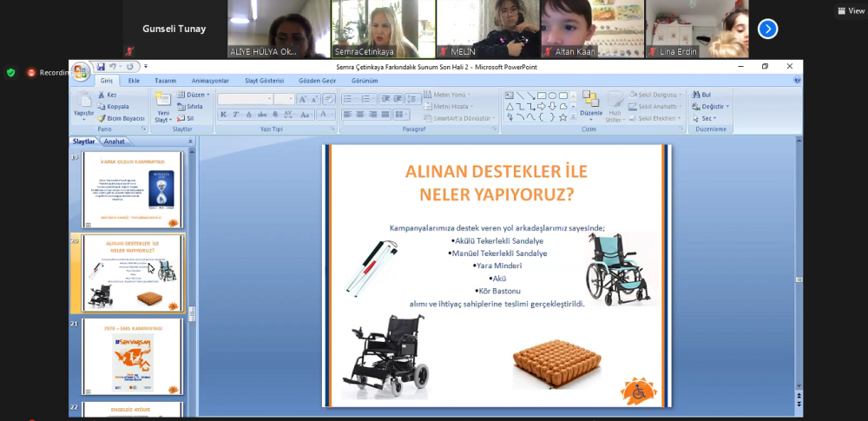The height and width of the screenshot is (421, 868).
Task: Select the triangle shape
Action: pyautogui.click(x=510, y=107)
